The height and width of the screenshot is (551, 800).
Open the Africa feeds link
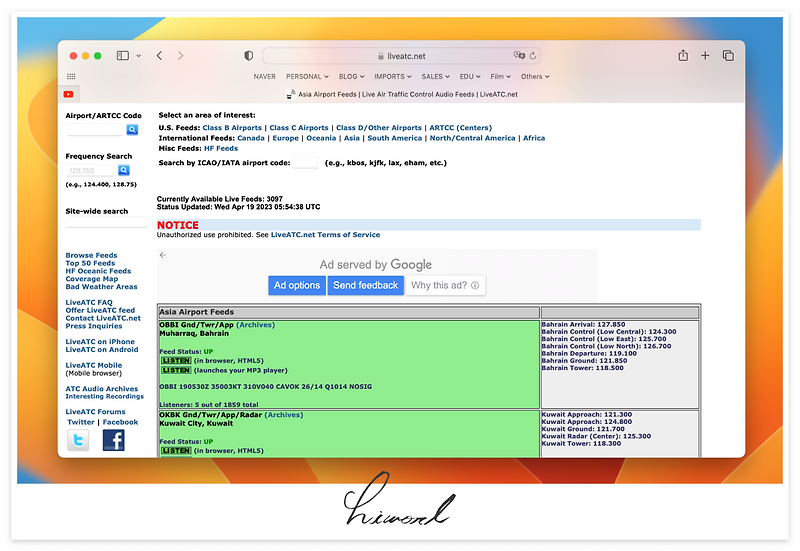pos(534,138)
